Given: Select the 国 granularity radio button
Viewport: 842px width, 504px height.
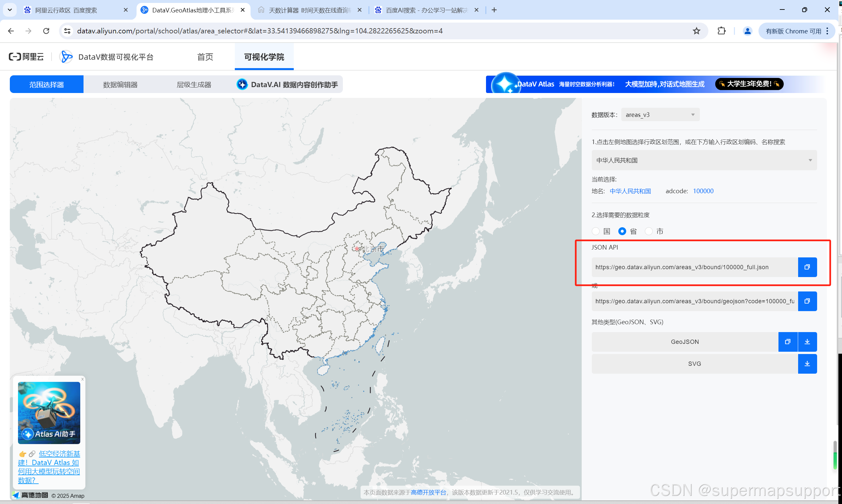Looking at the screenshot, I should (x=595, y=231).
